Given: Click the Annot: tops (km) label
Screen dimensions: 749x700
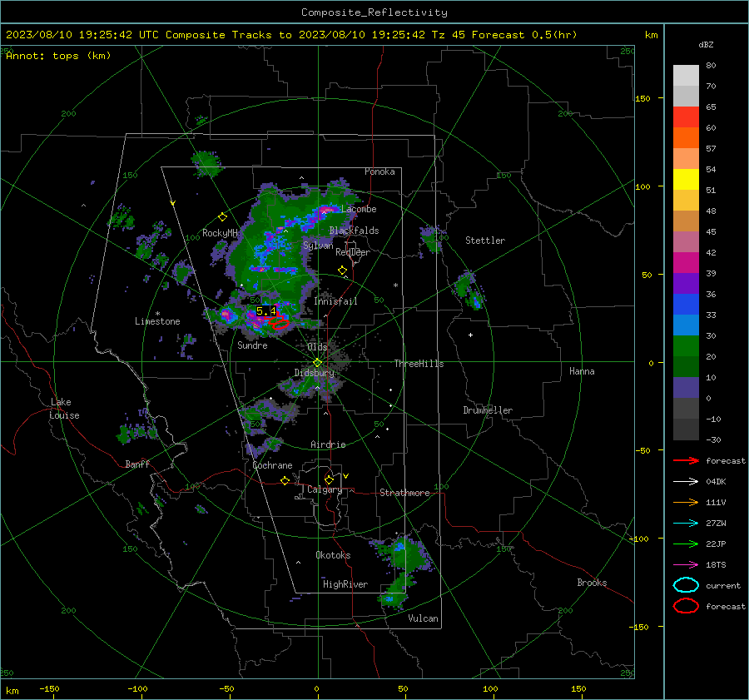Looking at the screenshot, I should [x=58, y=56].
